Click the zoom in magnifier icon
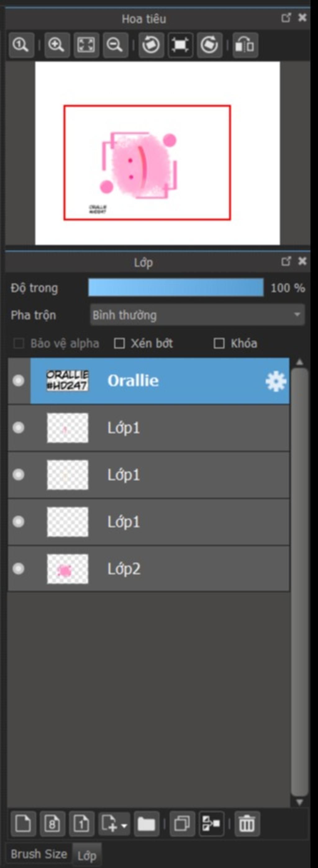 coord(57,45)
